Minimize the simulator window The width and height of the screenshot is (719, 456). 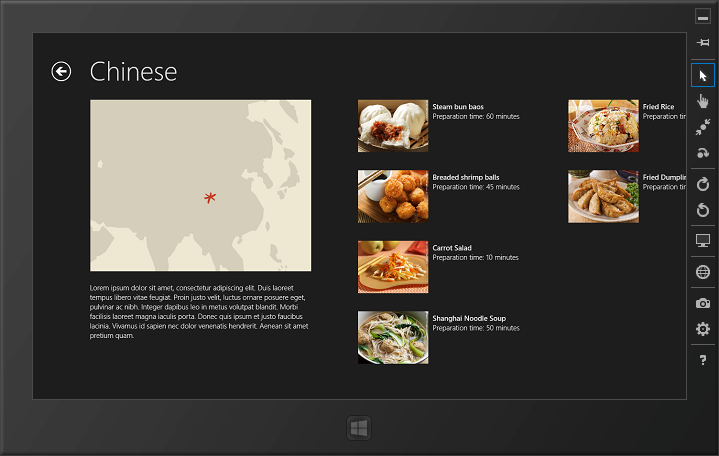702,17
